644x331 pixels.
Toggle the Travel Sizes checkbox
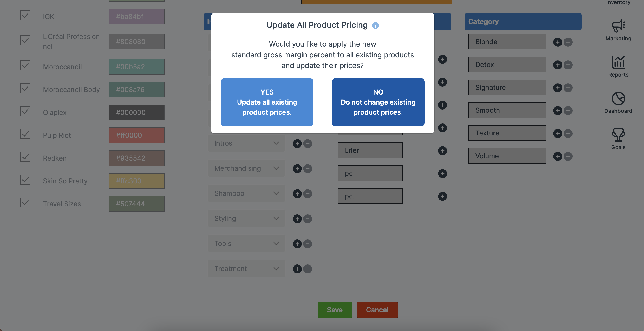tap(25, 203)
